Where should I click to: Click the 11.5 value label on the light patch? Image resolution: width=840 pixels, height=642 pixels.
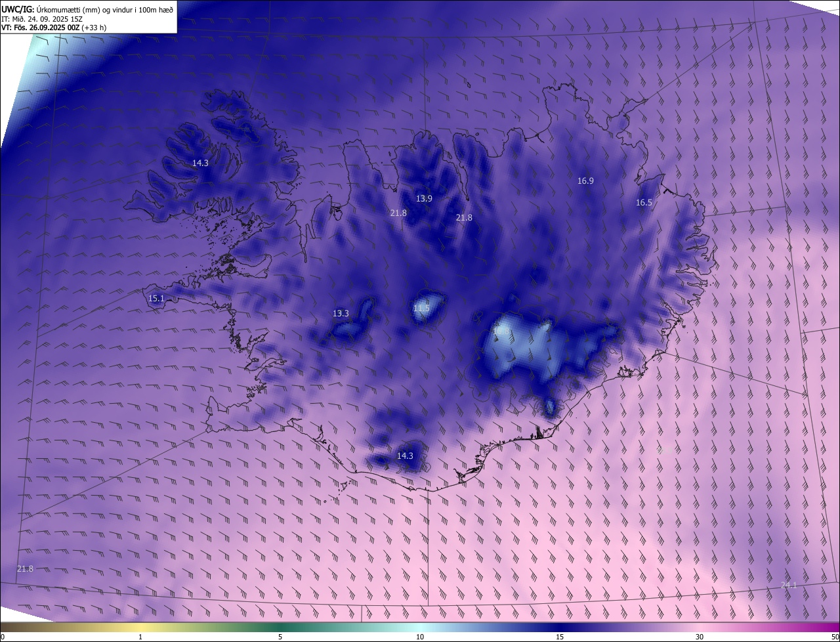(421, 308)
